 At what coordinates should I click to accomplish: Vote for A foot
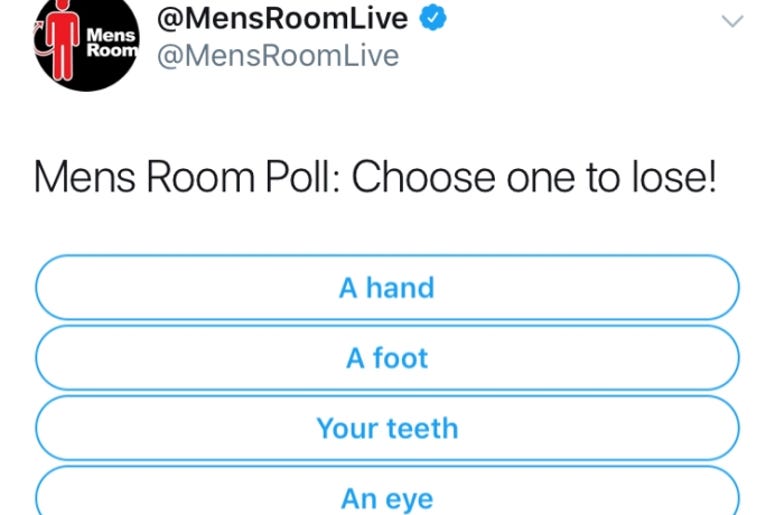pos(387,357)
